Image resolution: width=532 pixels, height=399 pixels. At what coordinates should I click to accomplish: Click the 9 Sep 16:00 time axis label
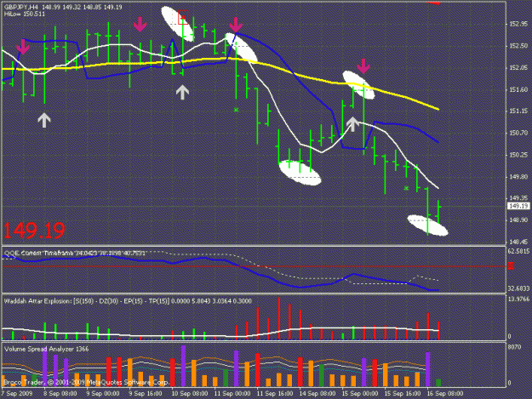[x=146, y=394]
